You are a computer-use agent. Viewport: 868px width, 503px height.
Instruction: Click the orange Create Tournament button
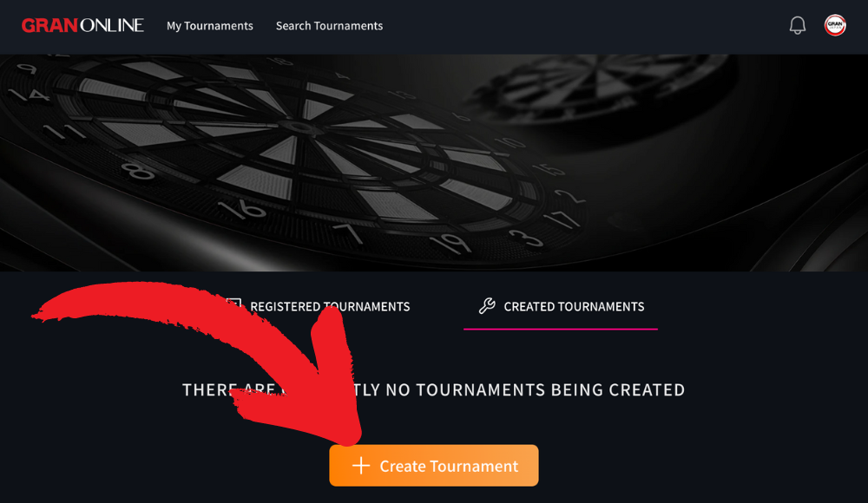tap(434, 466)
